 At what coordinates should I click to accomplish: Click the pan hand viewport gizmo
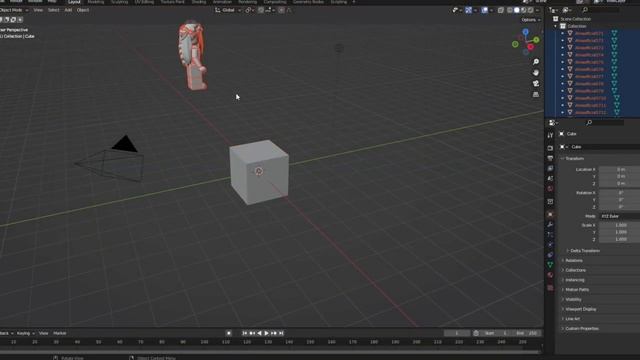click(x=536, y=73)
